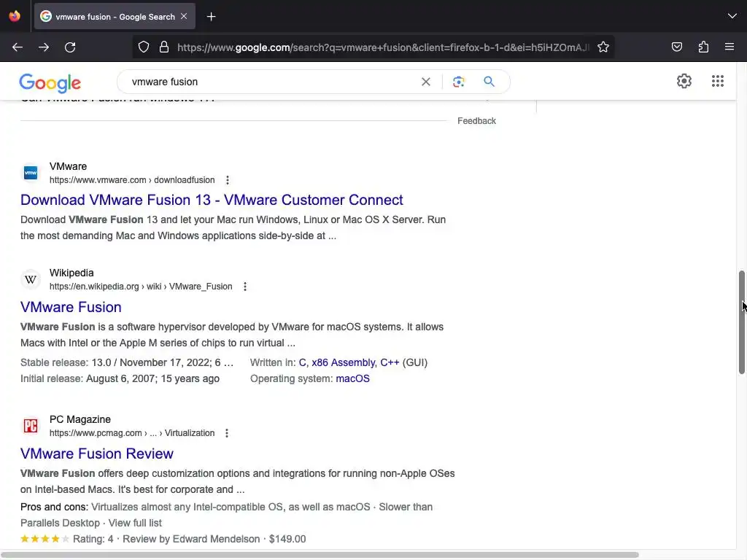Click the VMware site favicon
Screen dimensions: 747x560
pos(31,173)
